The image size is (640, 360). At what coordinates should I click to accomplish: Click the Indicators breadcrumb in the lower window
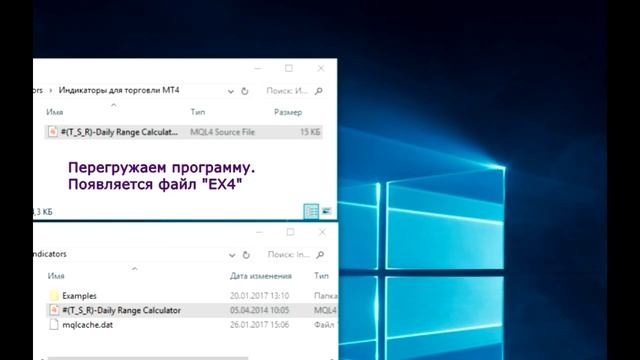click(50, 254)
